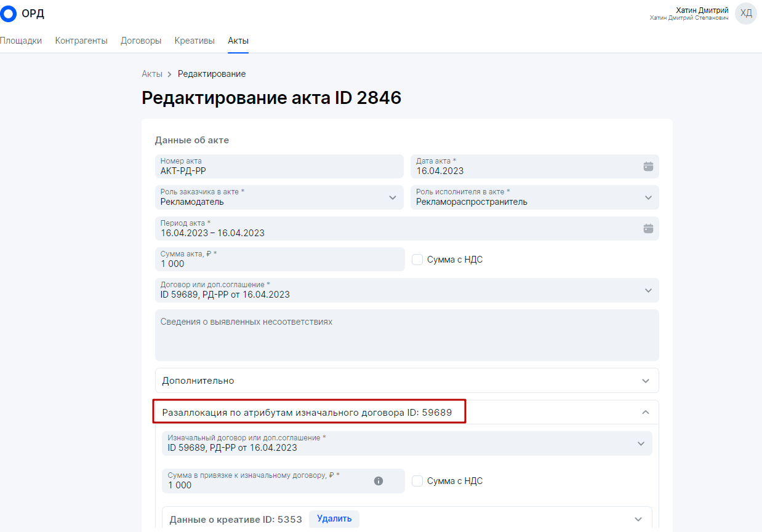The image size is (762, 532).
Task: Expand Данные о креативе ID 5353
Action: [638, 519]
